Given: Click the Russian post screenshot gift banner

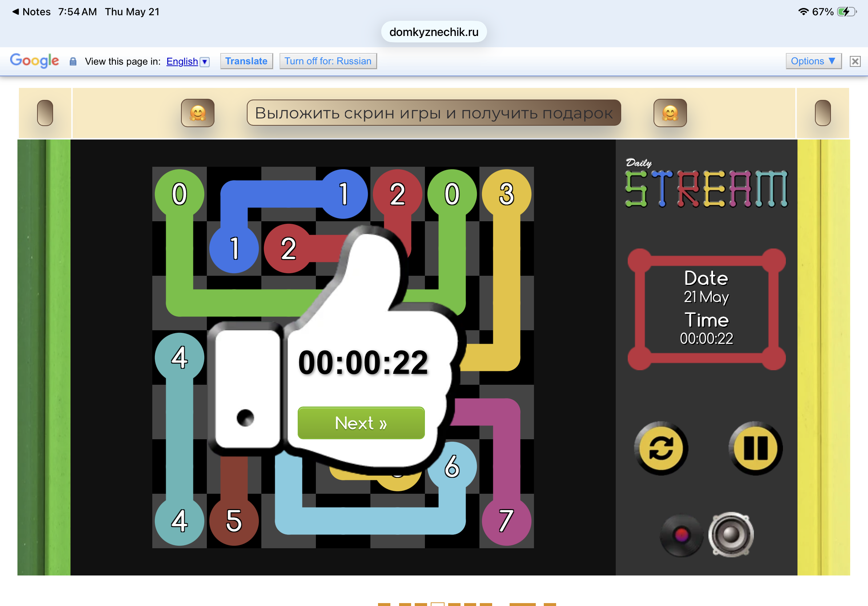Looking at the screenshot, I should [434, 113].
